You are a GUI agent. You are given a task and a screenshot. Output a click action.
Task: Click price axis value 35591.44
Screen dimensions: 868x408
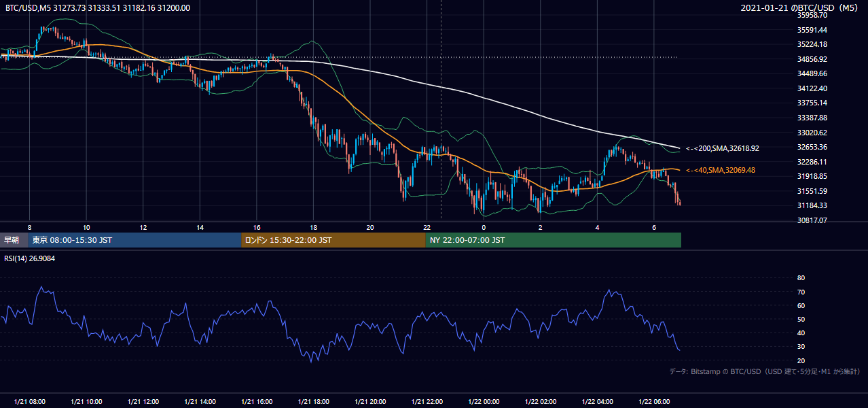[812, 30]
